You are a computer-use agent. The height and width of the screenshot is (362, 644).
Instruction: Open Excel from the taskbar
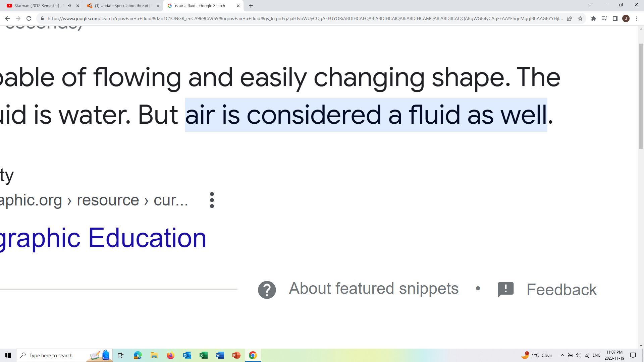pos(203,355)
